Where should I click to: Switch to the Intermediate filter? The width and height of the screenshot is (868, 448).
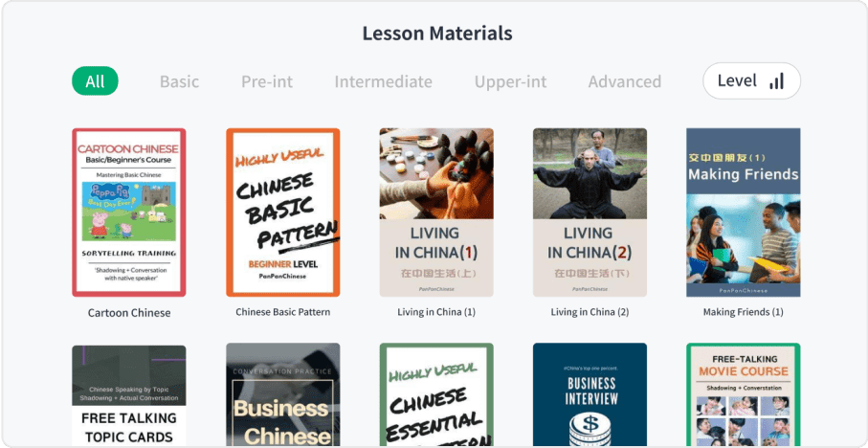(x=383, y=81)
